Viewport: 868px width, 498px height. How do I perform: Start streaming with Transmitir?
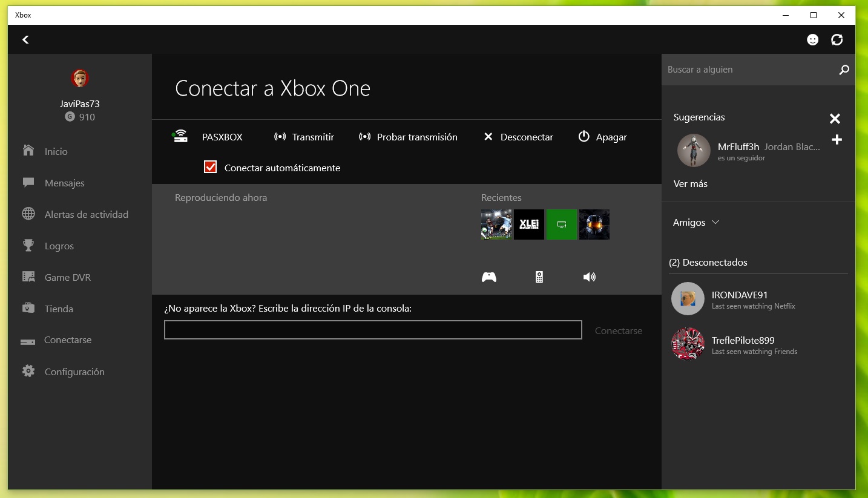[x=304, y=137]
